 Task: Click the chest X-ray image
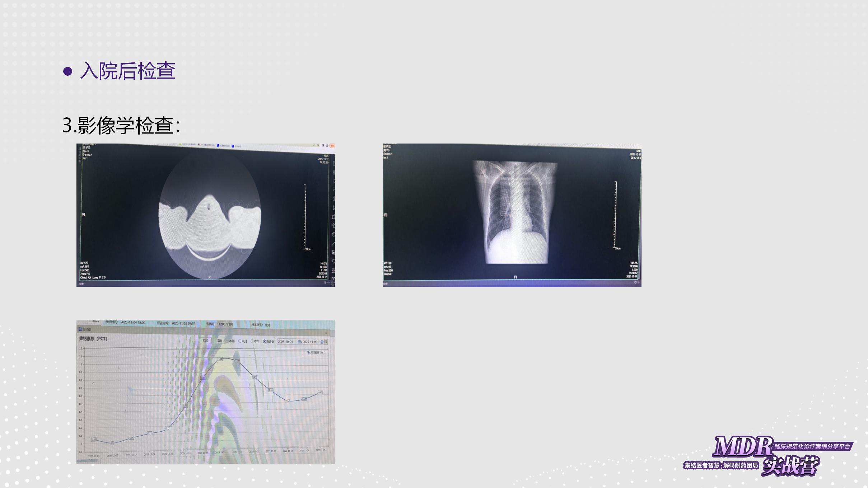pos(515,212)
